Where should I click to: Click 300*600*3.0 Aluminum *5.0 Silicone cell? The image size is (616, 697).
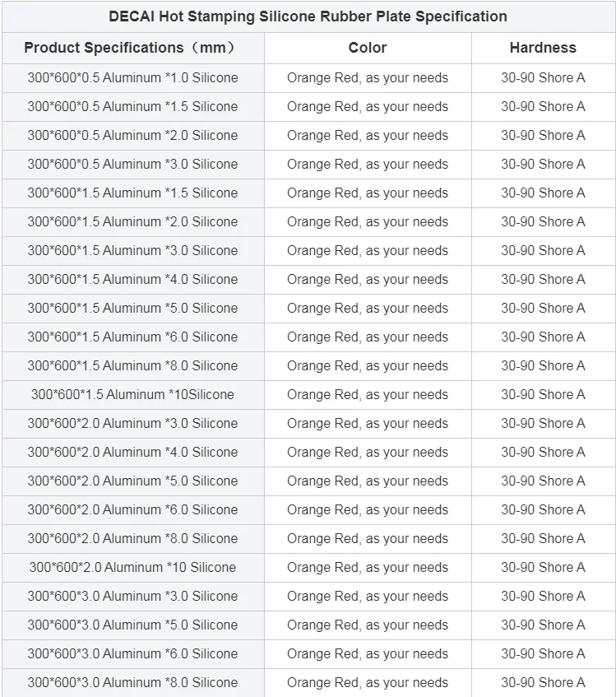pyautogui.click(x=133, y=625)
